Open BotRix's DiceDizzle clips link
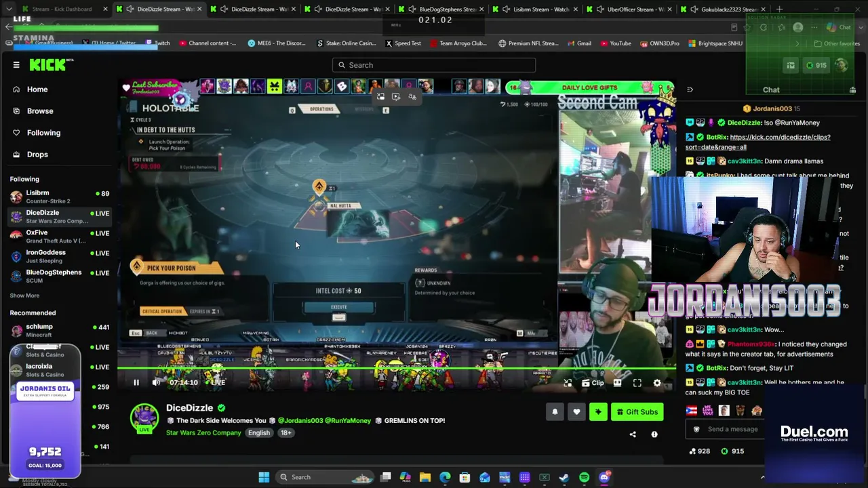This screenshot has height=488, width=868. [758, 142]
